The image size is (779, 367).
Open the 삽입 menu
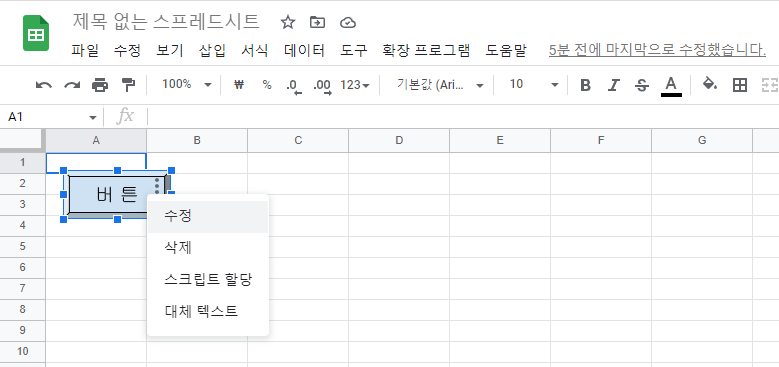212,50
